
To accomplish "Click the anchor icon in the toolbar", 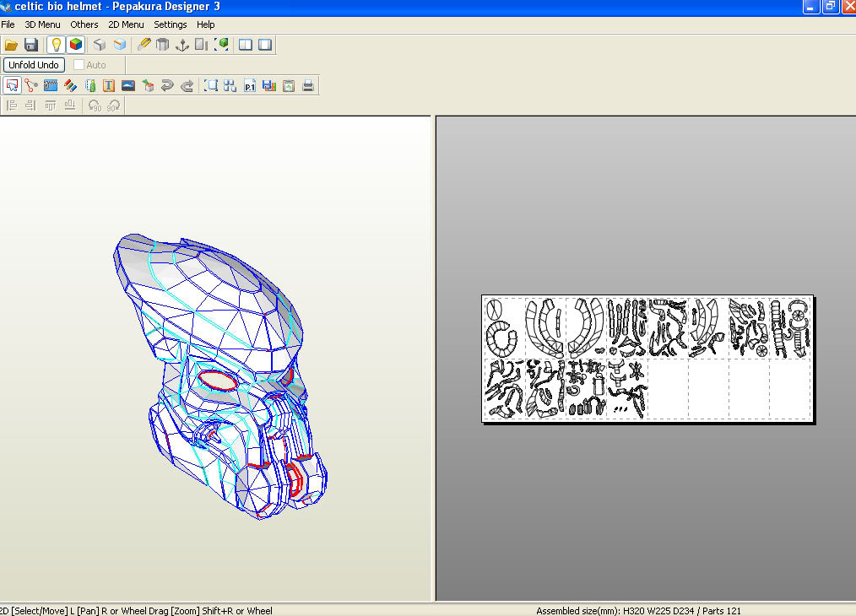I will point(182,45).
